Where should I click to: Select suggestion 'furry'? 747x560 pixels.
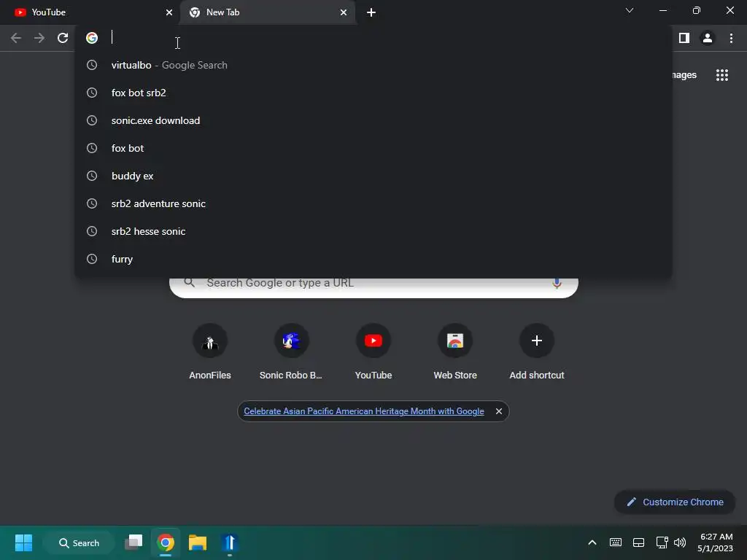373,259
